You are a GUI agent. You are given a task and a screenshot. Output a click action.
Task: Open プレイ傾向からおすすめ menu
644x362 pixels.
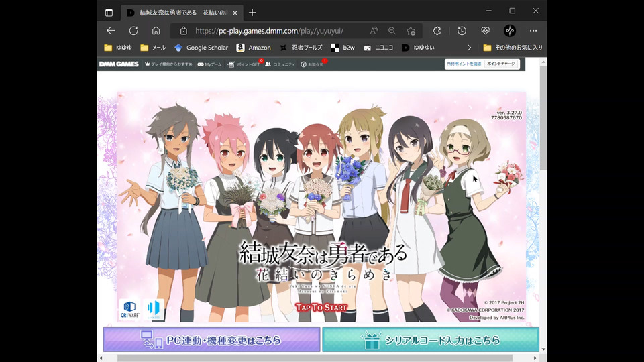(168, 64)
